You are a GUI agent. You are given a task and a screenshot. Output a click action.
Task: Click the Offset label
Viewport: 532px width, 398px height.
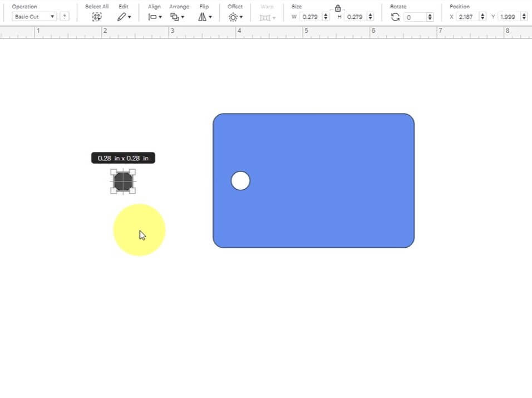point(235,7)
